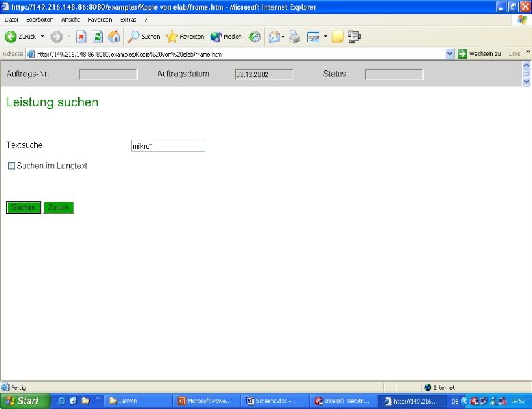Viewport: 532px width, 409px height.
Task: Open the Ansicht menu
Action: [x=70, y=20]
